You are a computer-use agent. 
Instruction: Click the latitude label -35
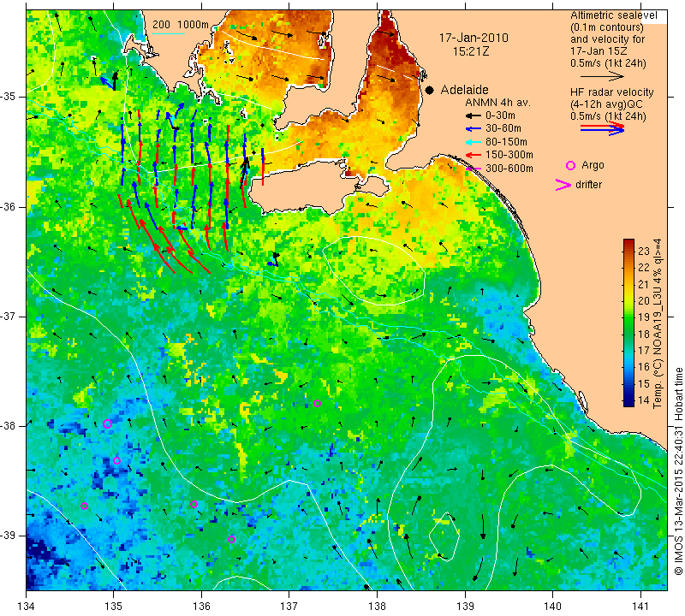[9, 97]
